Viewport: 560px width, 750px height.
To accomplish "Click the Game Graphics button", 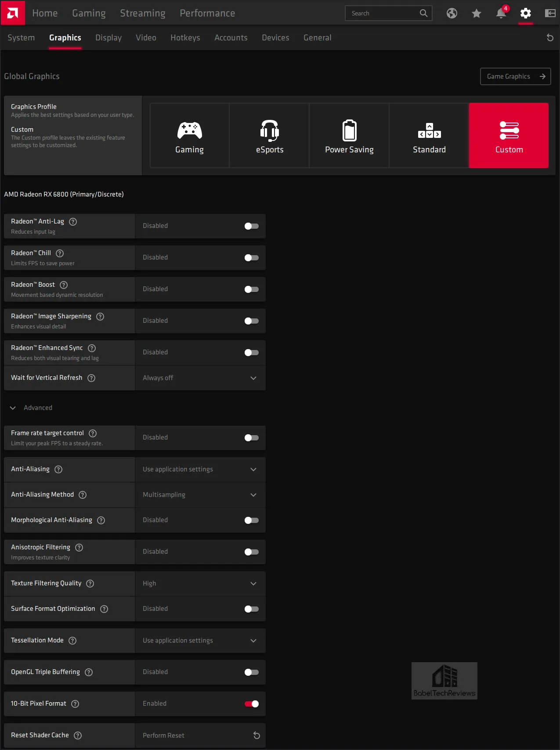I will coord(516,76).
